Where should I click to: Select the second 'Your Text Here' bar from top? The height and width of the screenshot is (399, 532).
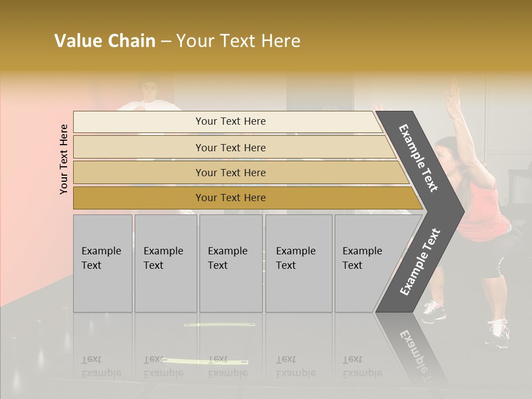(230, 147)
